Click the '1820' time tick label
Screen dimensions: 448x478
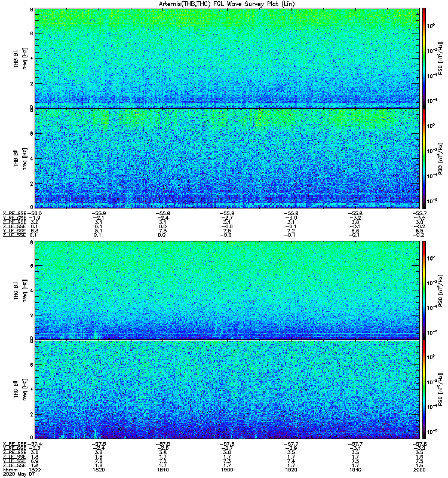(x=99, y=470)
